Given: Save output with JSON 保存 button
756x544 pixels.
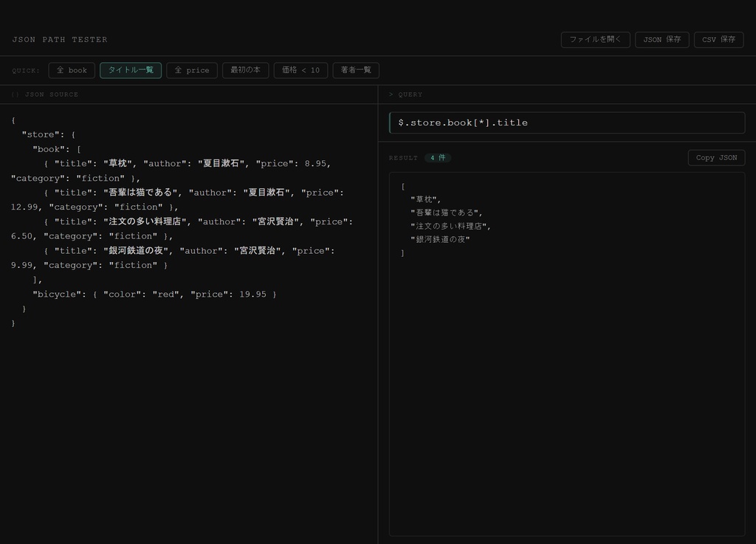Looking at the screenshot, I should 662,40.
